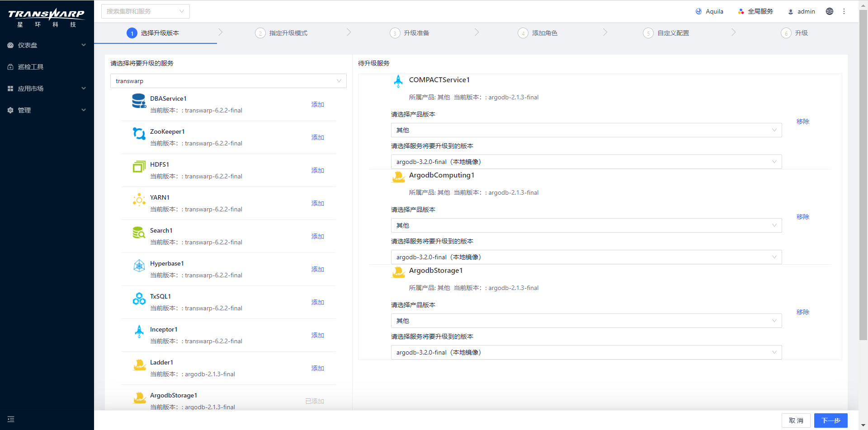The width and height of the screenshot is (868, 430).
Task: Open 巡检工具 in the sidebar
Action: pyautogui.click(x=47, y=67)
